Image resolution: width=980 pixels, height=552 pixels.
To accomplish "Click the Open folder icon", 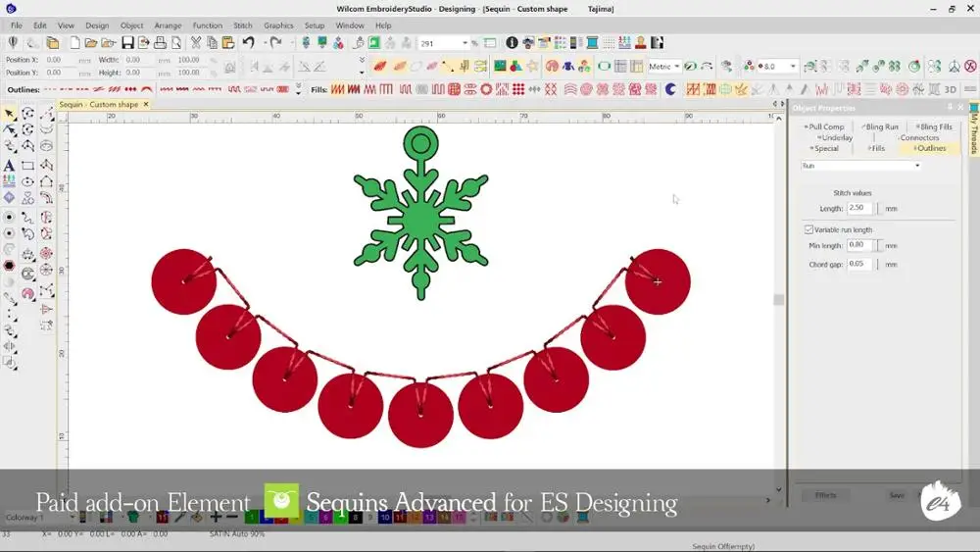I will click(90, 42).
